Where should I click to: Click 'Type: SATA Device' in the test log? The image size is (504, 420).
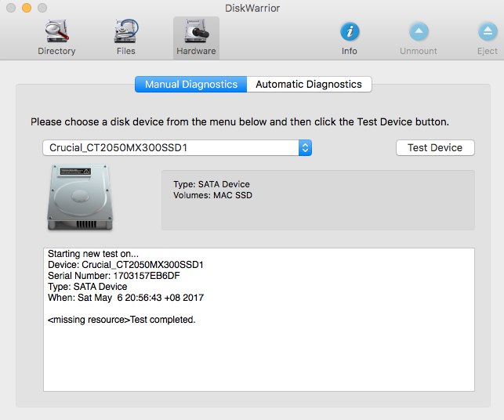tap(88, 287)
